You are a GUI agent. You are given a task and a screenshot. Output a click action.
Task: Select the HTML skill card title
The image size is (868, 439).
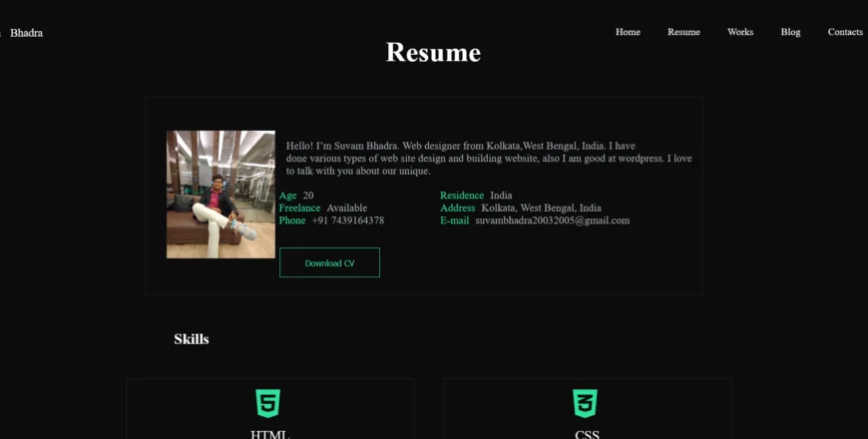[269, 434]
